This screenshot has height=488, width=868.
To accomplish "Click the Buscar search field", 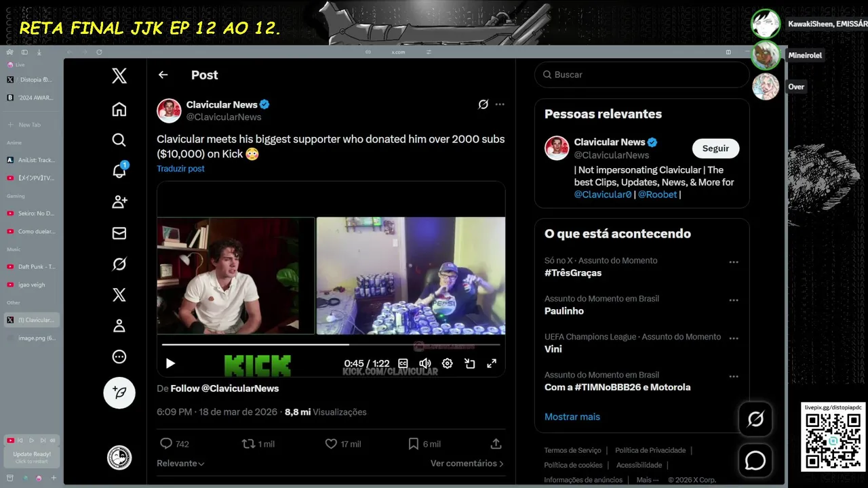I will point(642,75).
